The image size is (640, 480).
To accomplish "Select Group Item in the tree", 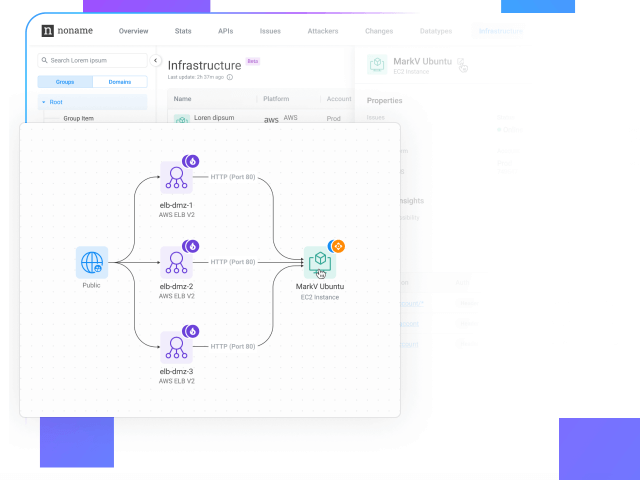I will pos(78,118).
